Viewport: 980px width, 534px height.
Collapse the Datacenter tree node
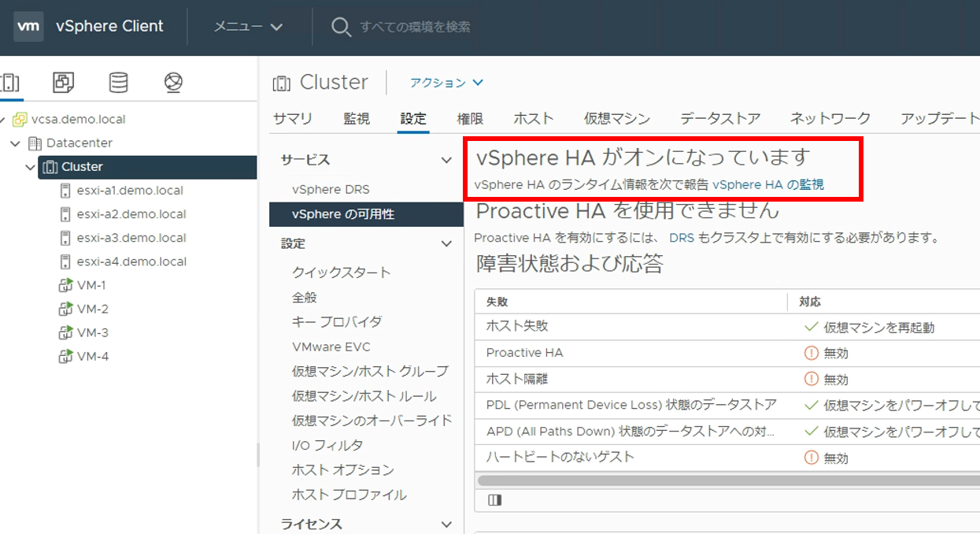pyautogui.click(x=16, y=143)
